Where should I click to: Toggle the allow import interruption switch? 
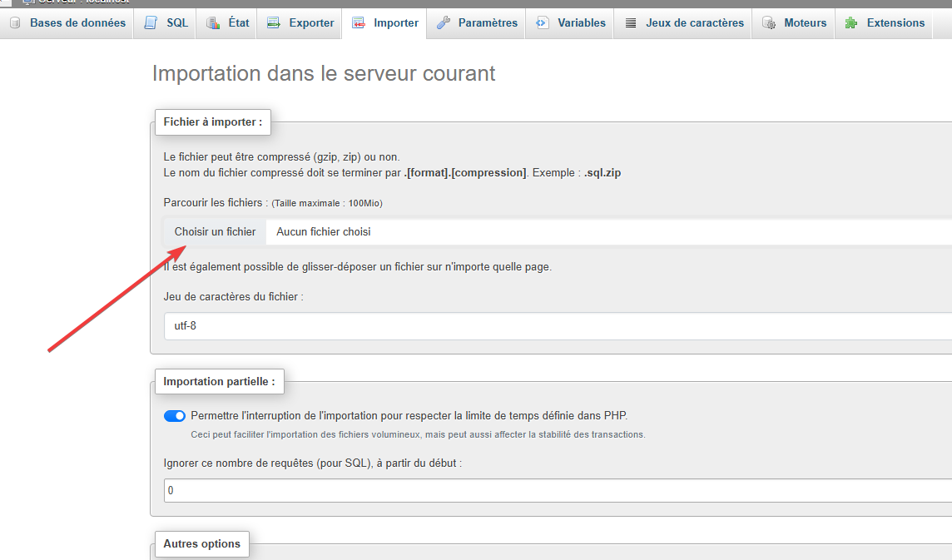click(175, 416)
